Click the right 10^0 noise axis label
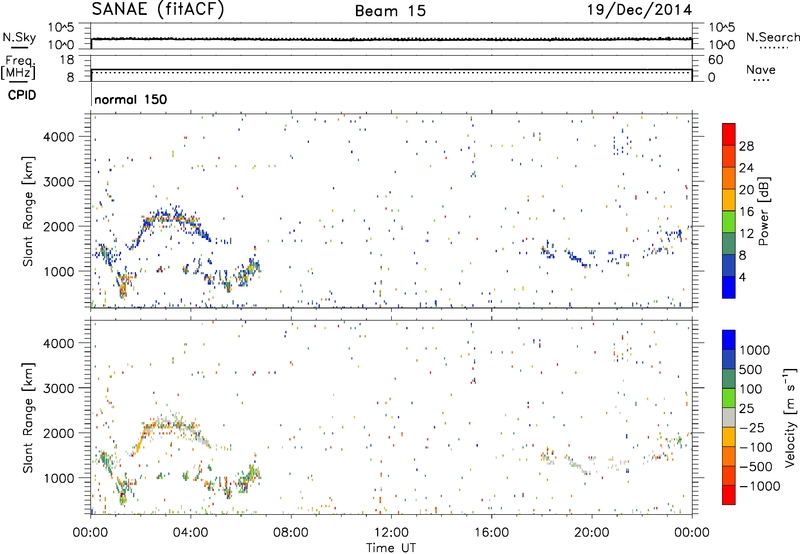 point(722,45)
